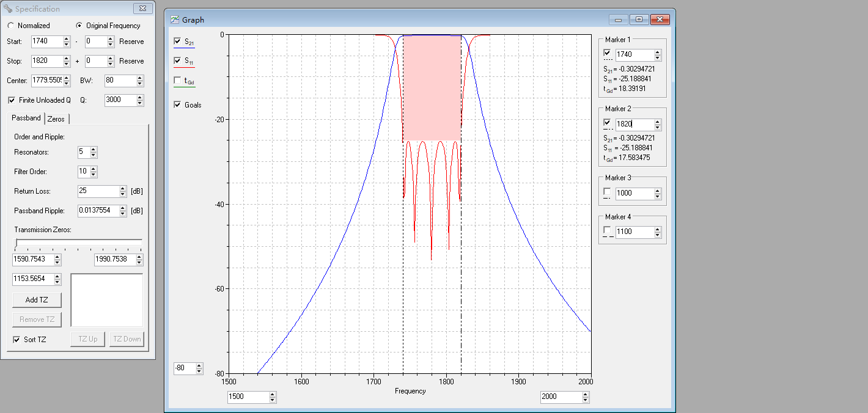
Task: Select the Original Frequency radio button
Action: coord(79,26)
